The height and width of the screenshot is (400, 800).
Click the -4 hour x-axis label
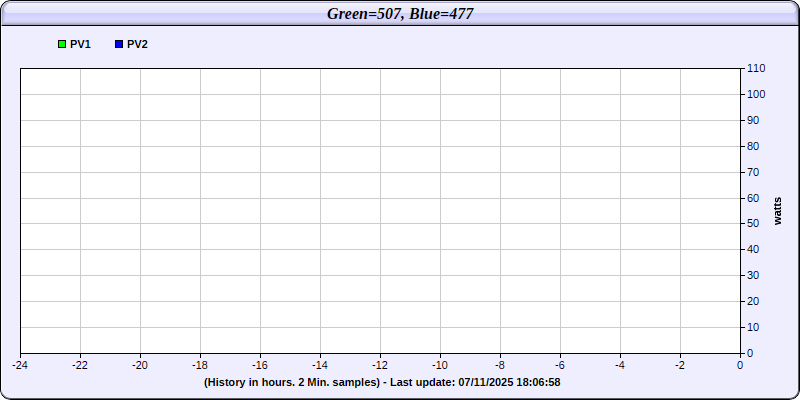pyautogui.click(x=620, y=366)
